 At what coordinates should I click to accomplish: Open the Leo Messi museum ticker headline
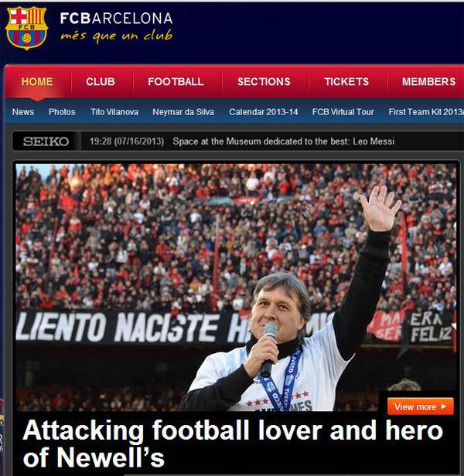tap(283, 141)
